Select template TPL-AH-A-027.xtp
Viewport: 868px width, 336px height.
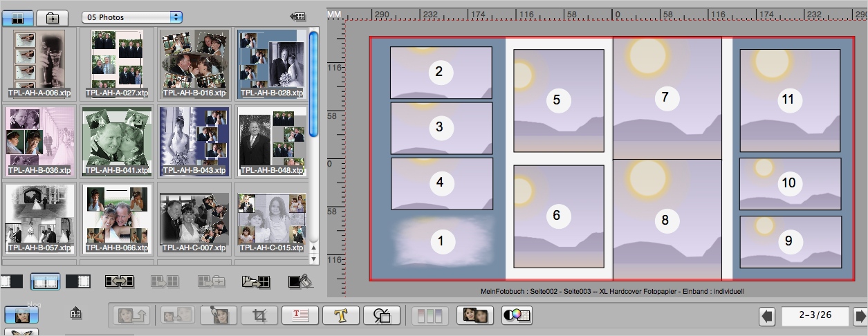pos(117,63)
